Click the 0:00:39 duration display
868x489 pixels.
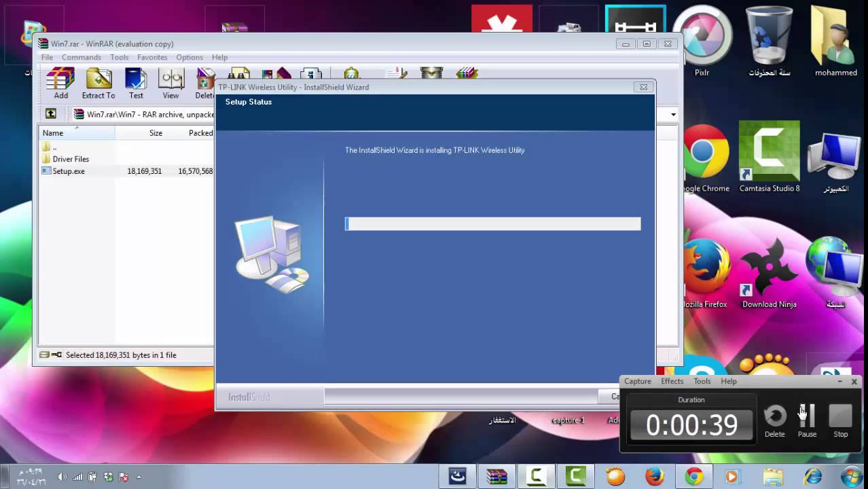click(691, 425)
